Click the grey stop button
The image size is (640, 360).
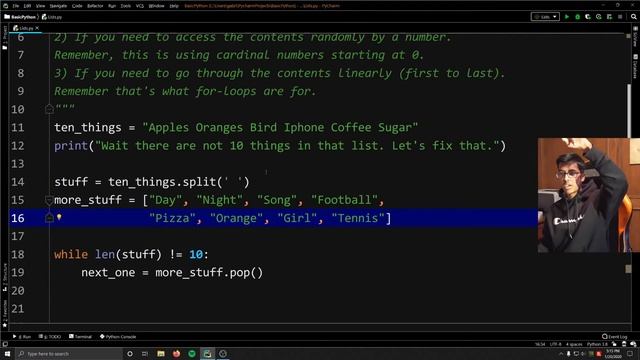pyautogui.click(x=620, y=17)
